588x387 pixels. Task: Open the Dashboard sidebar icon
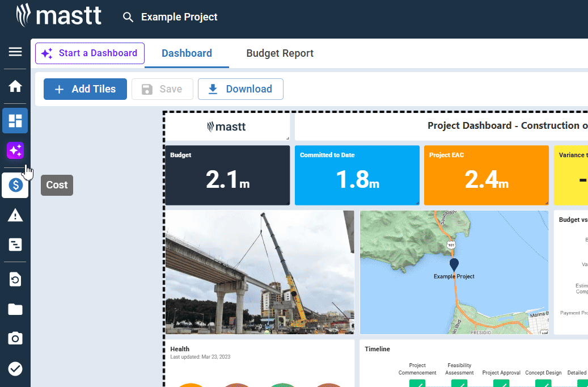[15, 120]
